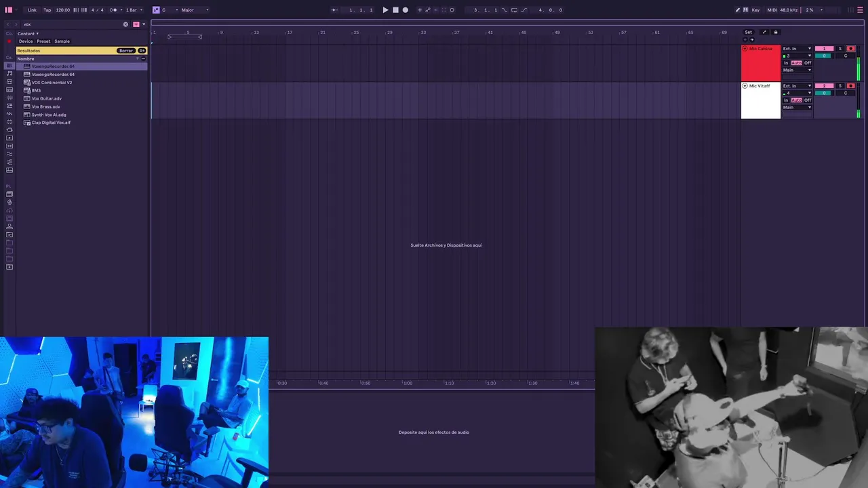
Task: Start playback with the Play button
Action: pyautogui.click(x=386, y=10)
